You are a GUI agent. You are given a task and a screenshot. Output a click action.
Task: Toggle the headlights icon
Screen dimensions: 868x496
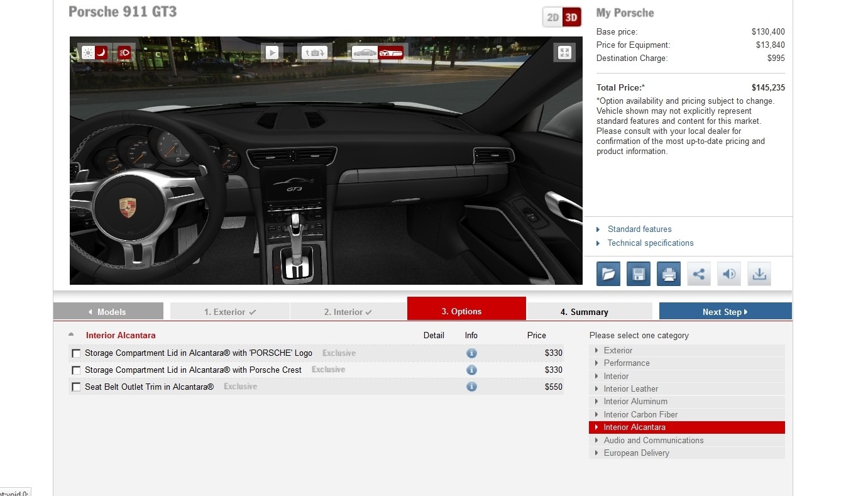pyautogui.click(x=124, y=53)
